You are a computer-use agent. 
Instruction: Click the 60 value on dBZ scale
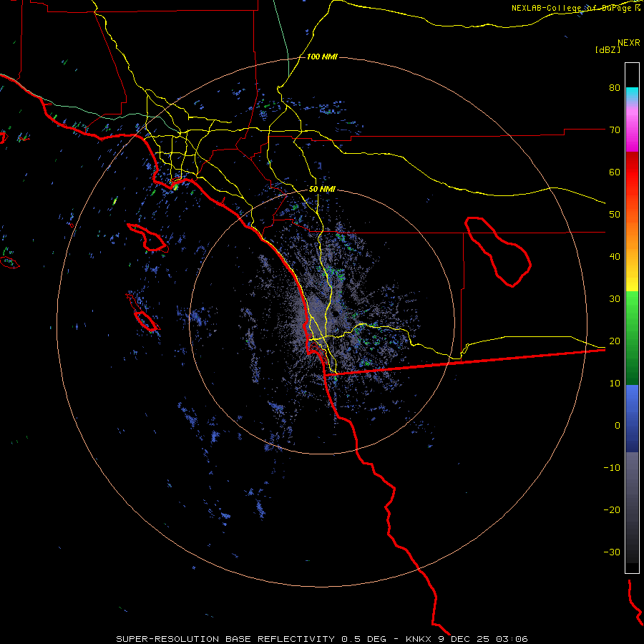615,172
